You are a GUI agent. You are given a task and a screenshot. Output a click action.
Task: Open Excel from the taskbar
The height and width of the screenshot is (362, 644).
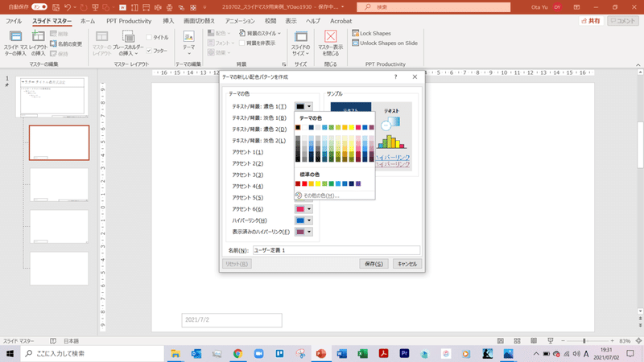click(363, 353)
